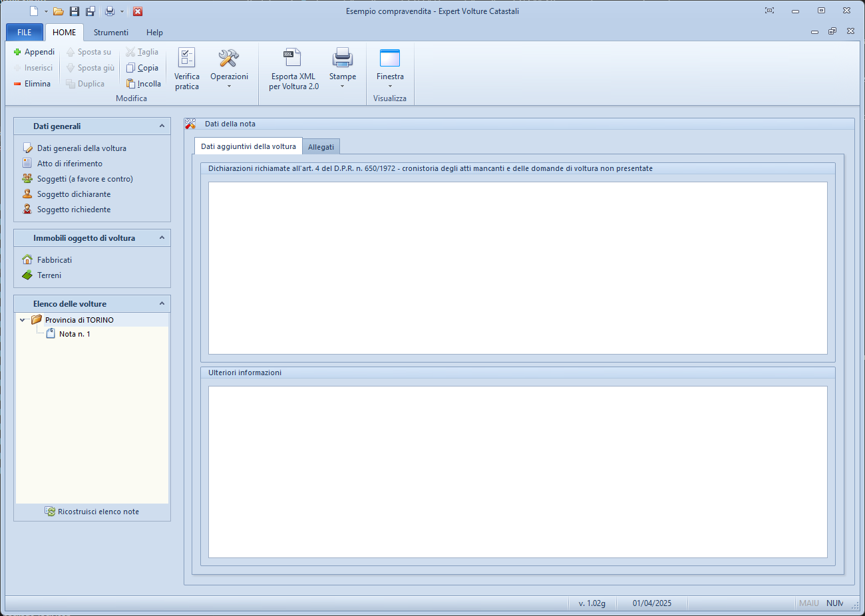Click the version v. 1.02g in status bar
Image resolution: width=865 pixels, height=616 pixels.
pyautogui.click(x=592, y=603)
